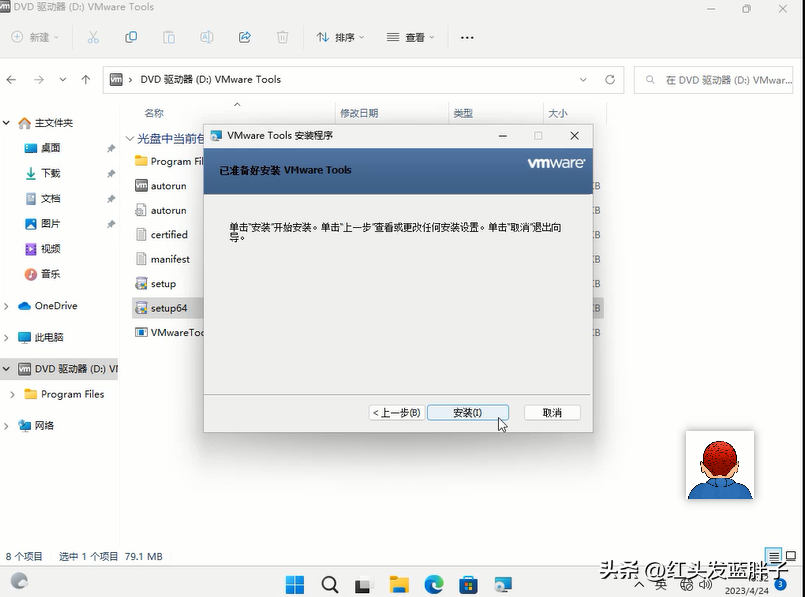Unpin Downloads (下载) via pin icon
The image size is (805, 597).
[x=111, y=174]
